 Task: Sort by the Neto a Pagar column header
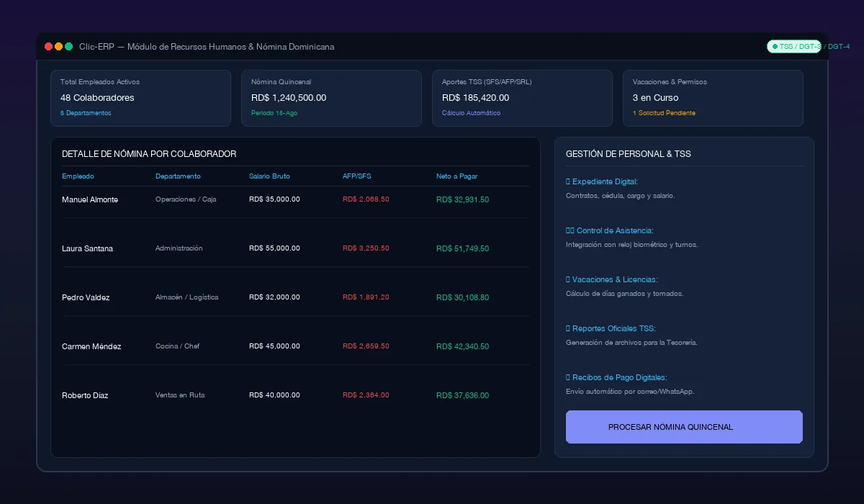(456, 176)
